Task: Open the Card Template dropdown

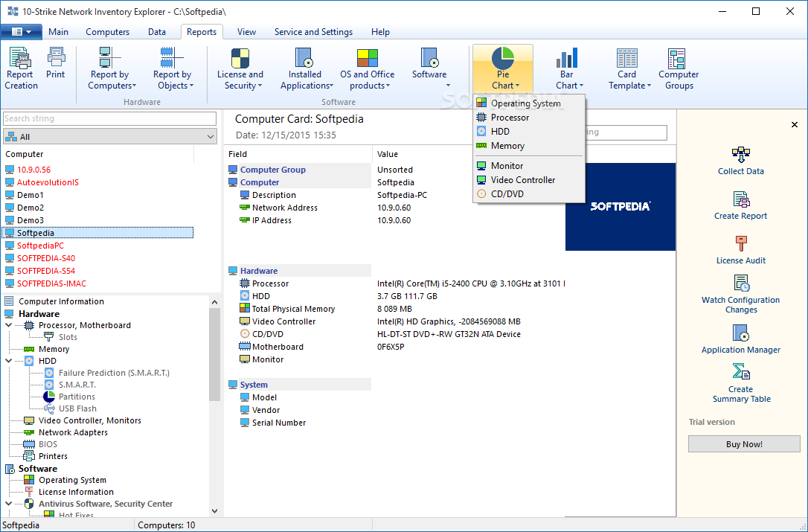Action: click(x=628, y=68)
